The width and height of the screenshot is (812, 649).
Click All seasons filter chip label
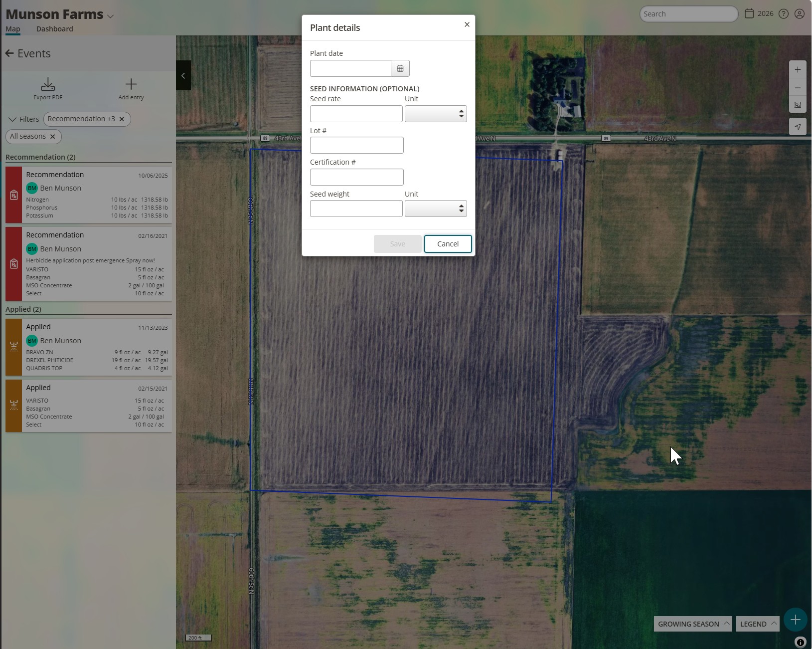(28, 136)
